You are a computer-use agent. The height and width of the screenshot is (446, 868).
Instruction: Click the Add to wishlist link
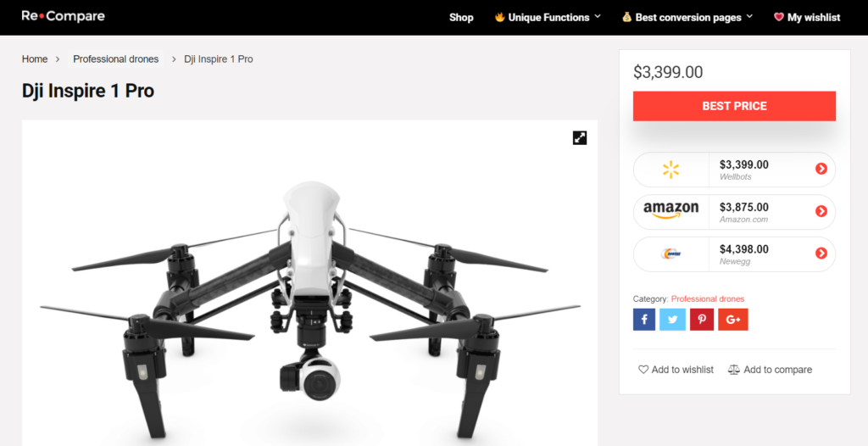pos(676,370)
